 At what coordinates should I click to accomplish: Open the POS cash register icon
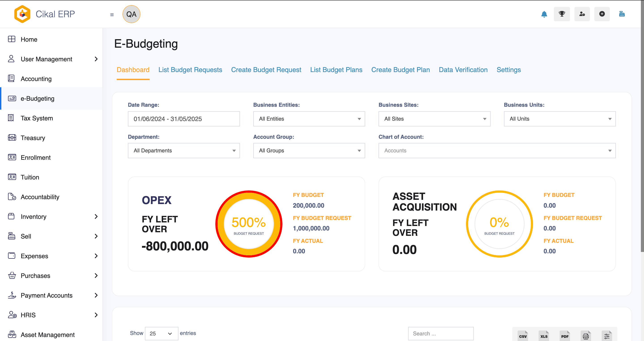tap(622, 14)
